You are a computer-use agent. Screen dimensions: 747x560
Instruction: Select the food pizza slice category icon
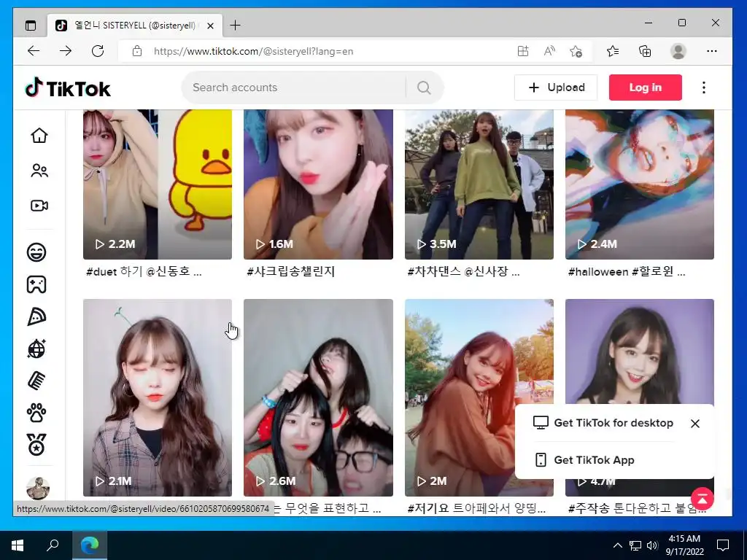click(36, 316)
